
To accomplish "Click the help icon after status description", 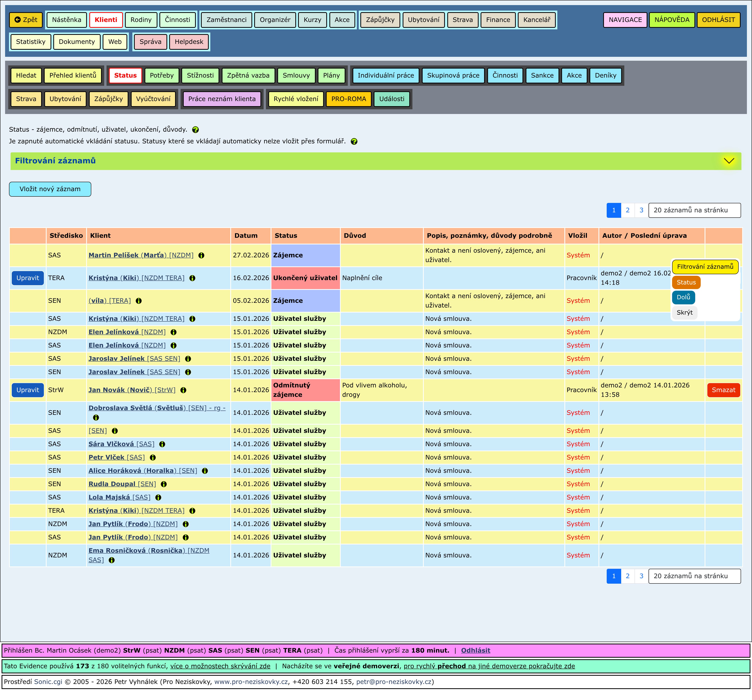I will 195,130.
